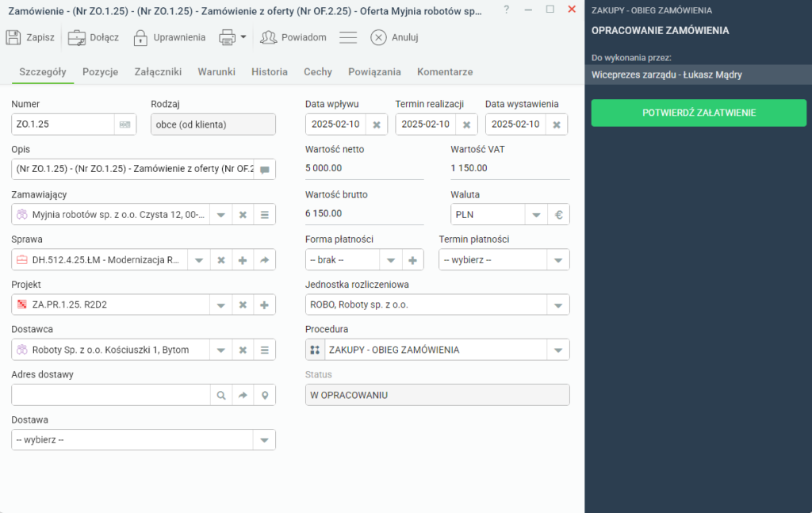The image size is (812, 513).
Task: Open the Forma płatności dropdown
Action: [391, 260]
